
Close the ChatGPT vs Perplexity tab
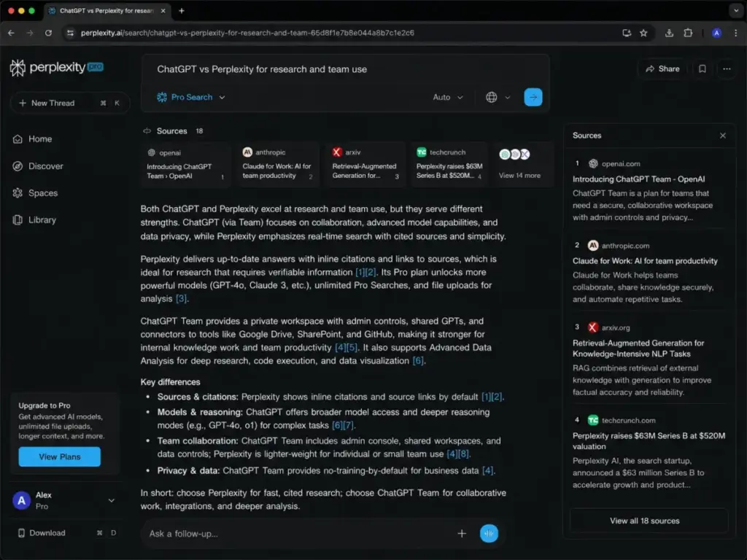click(163, 10)
